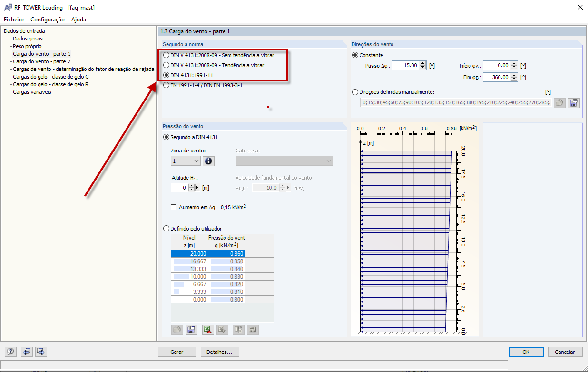The width and height of the screenshot is (588, 372).
Task: Open Altitude Hs side arrow menu
Action: point(197,188)
